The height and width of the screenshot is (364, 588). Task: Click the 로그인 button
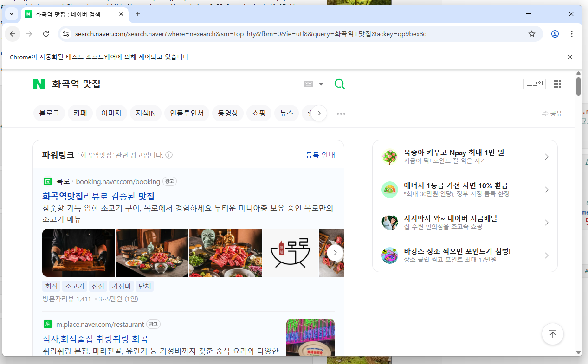coord(534,84)
